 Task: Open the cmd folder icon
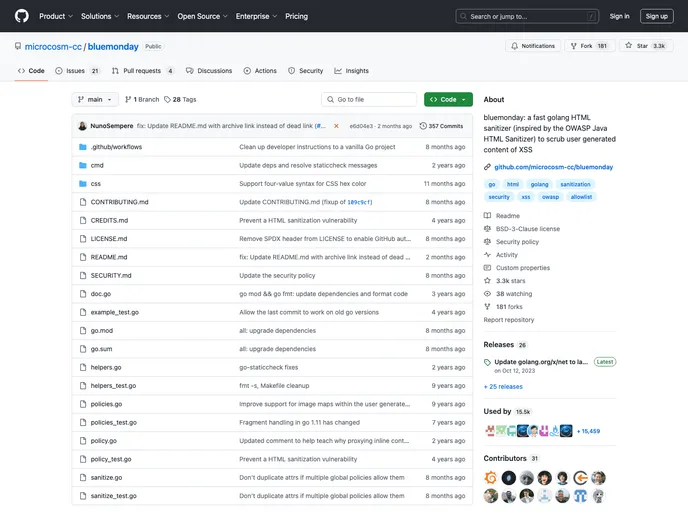(82, 165)
